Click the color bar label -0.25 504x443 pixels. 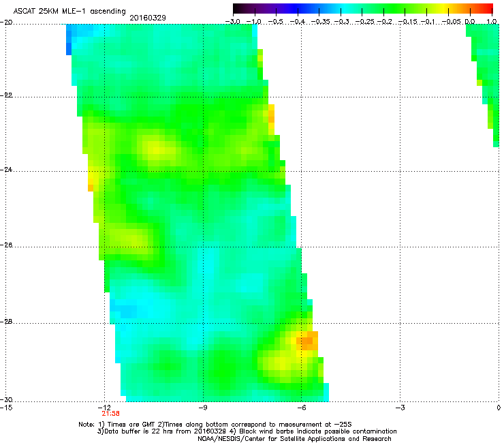(365, 22)
